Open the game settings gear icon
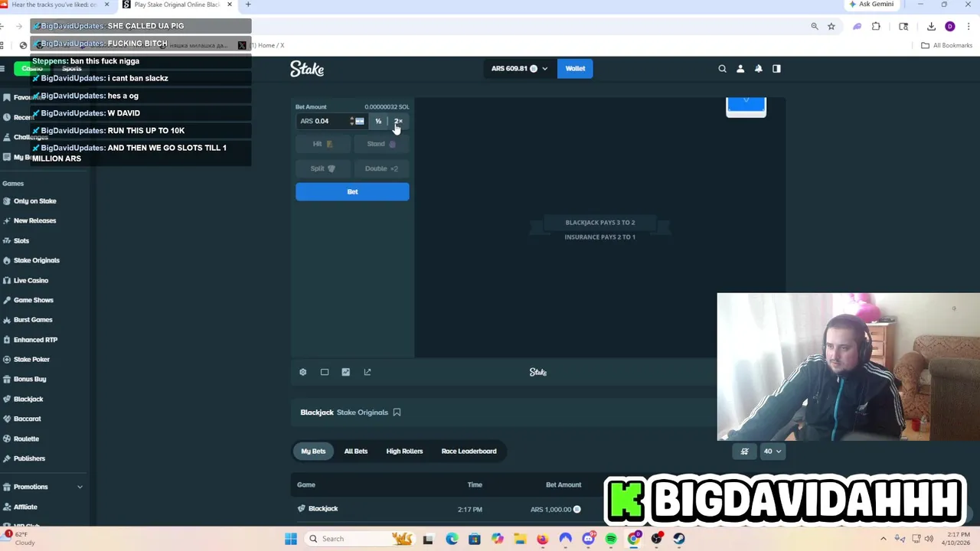The width and height of the screenshot is (980, 551). pos(303,372)
